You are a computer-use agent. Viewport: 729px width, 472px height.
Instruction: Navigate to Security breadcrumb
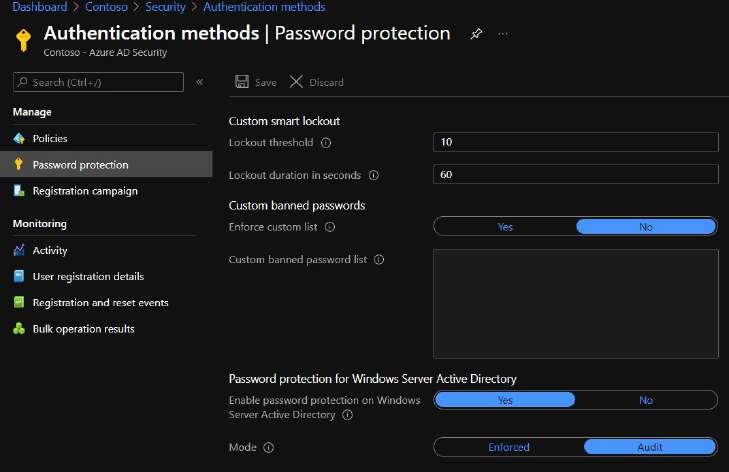coord(165,7)
